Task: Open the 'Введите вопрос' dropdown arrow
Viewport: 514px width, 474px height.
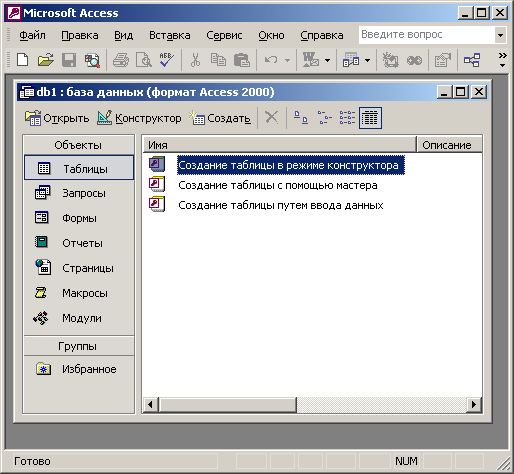Action: click(x=500, y=35)
